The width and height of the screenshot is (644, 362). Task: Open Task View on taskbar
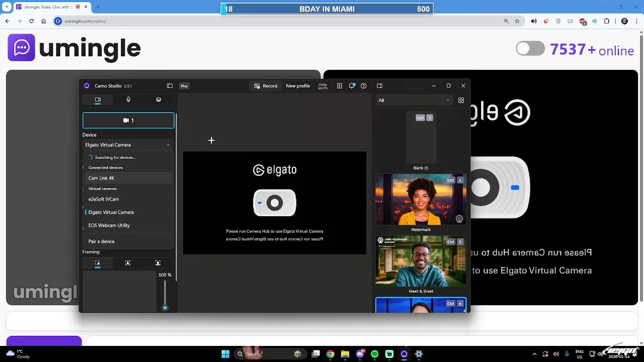tap(315, 354)
